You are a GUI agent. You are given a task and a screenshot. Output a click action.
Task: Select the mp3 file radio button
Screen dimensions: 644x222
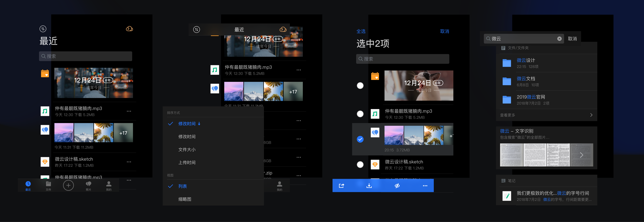point(360,114)
